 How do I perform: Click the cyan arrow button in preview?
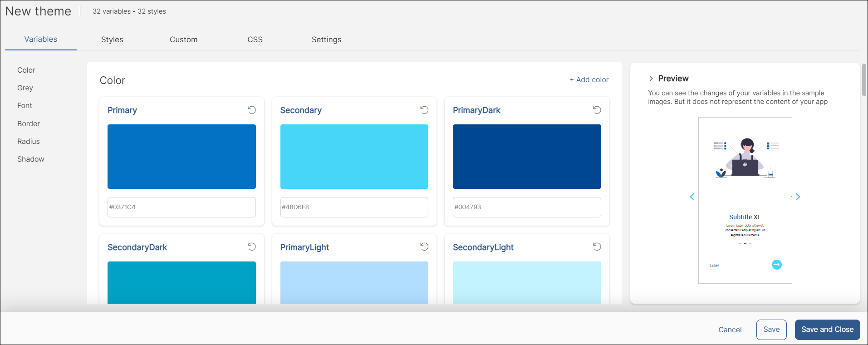pos(776,265)
